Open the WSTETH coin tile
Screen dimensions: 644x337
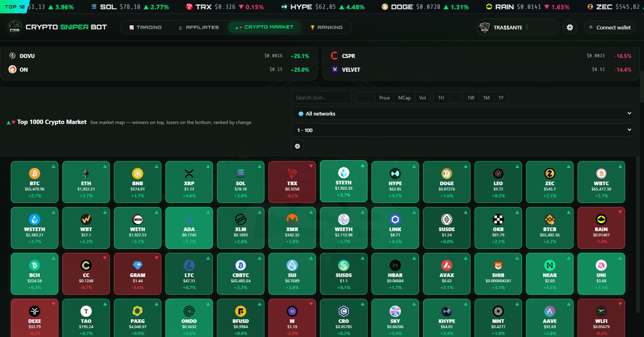click(34, 228)
